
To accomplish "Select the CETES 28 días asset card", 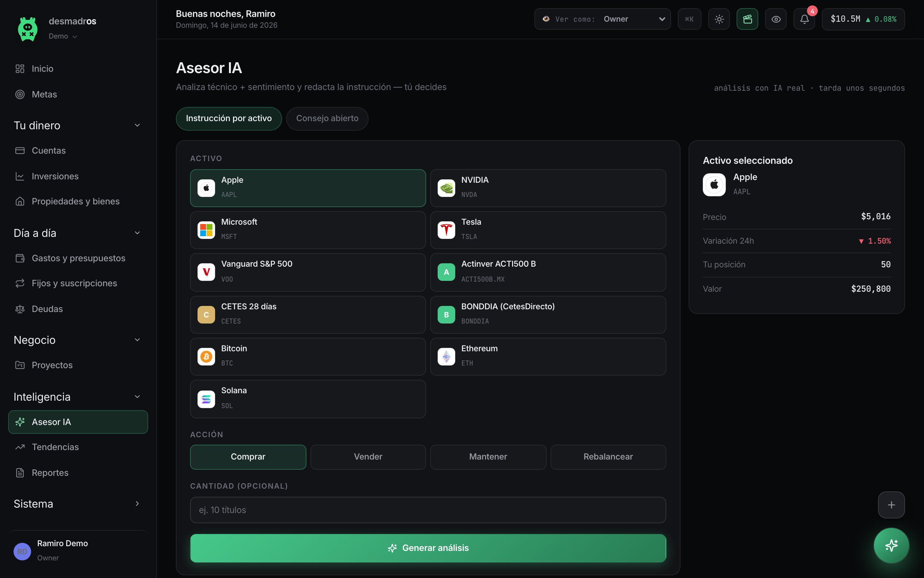I will coord(308,315).
